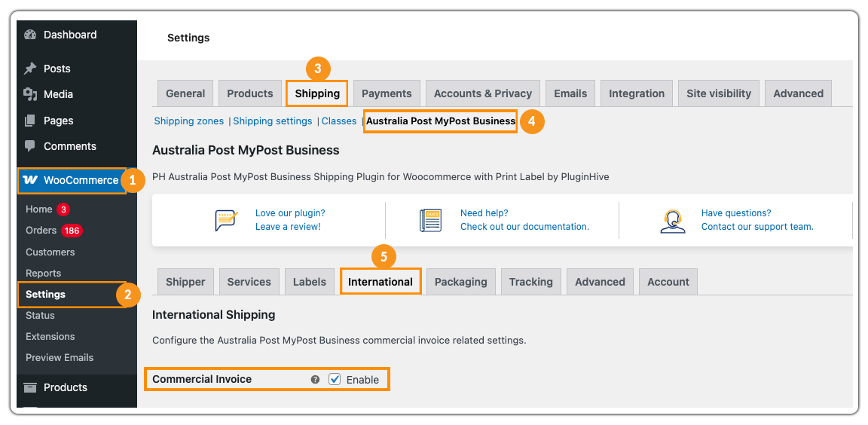Open the Orders submenu item
The image size is (868, 425).
41,231
